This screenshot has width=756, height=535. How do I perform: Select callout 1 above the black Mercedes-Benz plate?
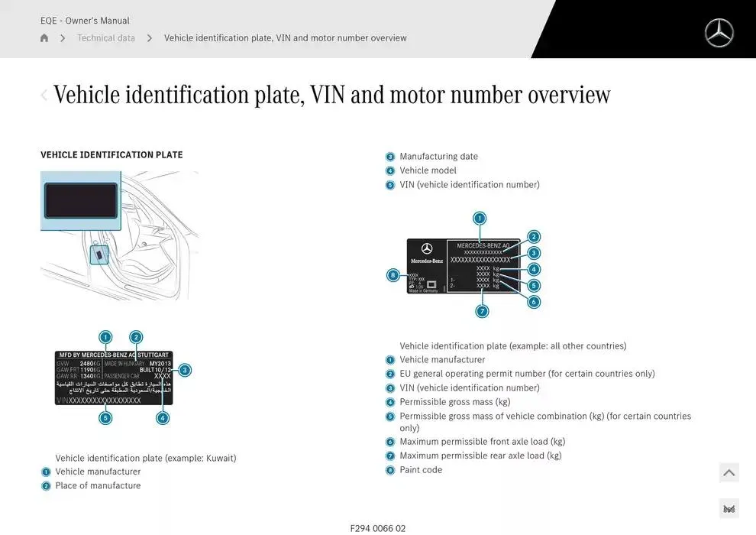click(480, 219)
